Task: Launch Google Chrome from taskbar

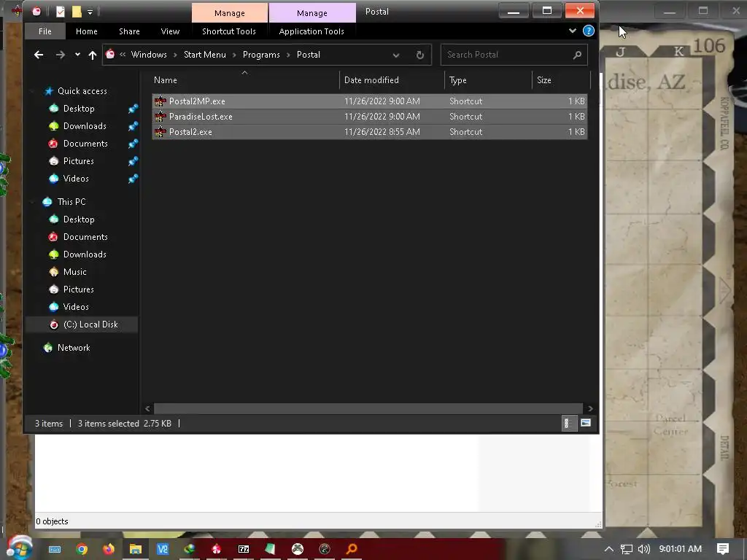Action: (82, 549)
